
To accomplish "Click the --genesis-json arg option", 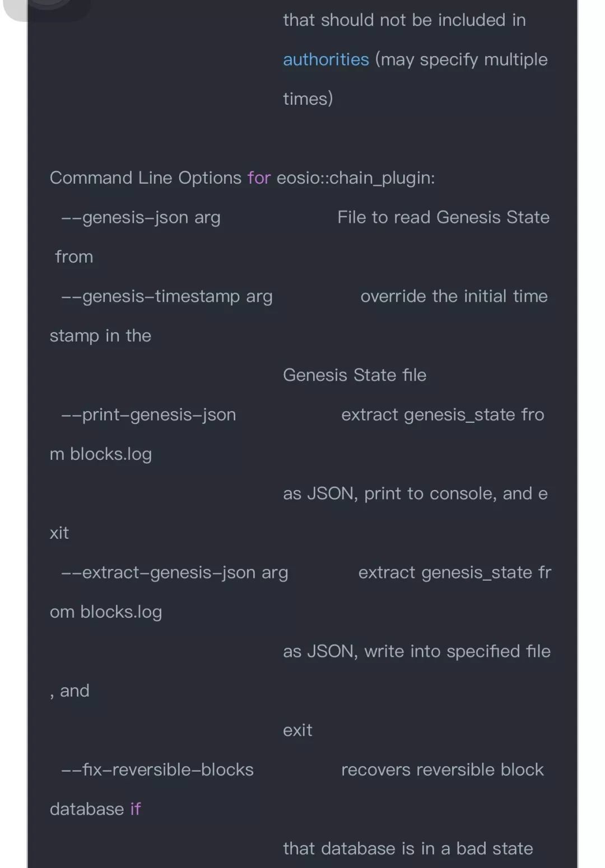I will click(141, 217).
